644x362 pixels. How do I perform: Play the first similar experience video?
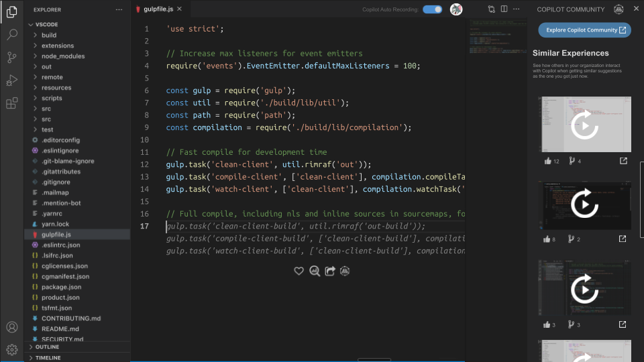click(x=584, y=124)
